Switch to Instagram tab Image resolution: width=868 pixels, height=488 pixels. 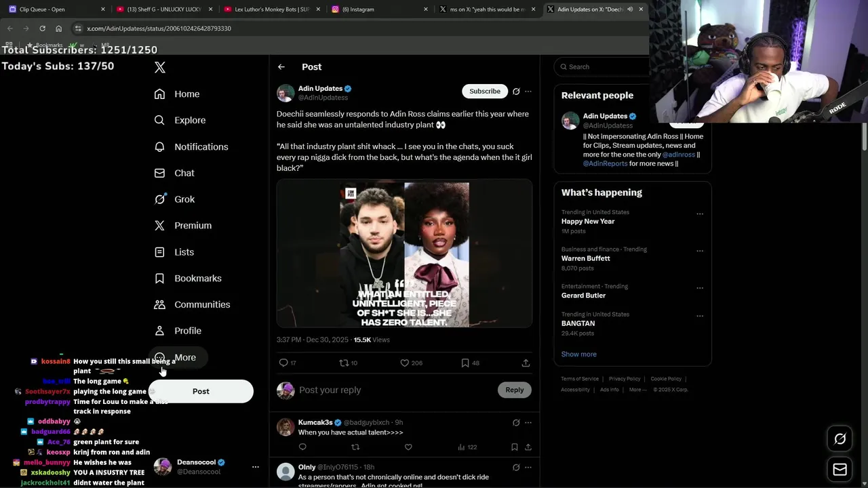pyautogui.click(x=380, y=9)
